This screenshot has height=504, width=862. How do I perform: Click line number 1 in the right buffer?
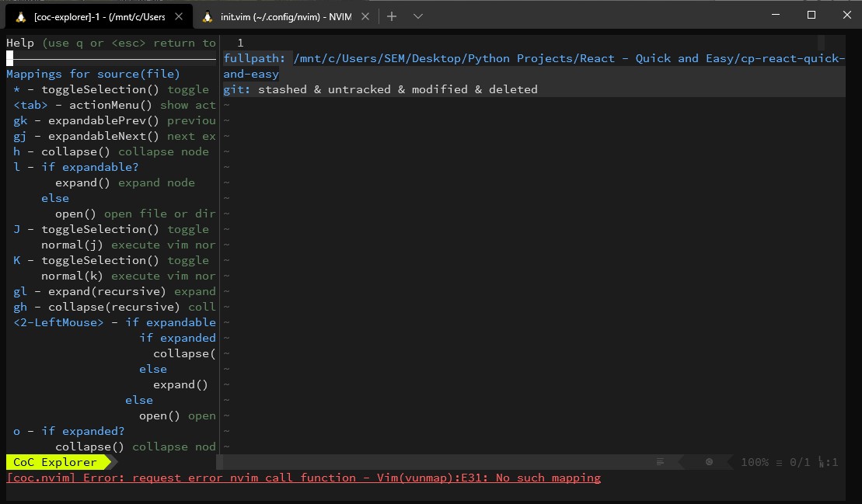pos(240,43)
